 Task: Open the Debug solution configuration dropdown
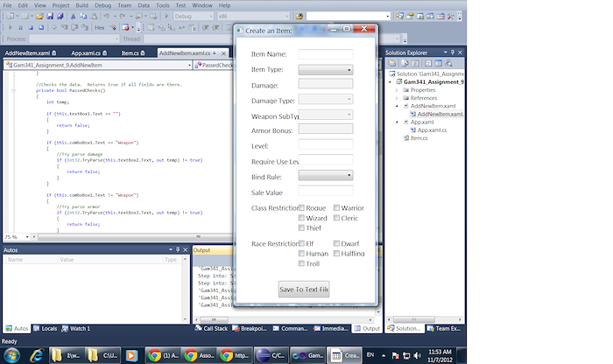click(x=194, y=17)
